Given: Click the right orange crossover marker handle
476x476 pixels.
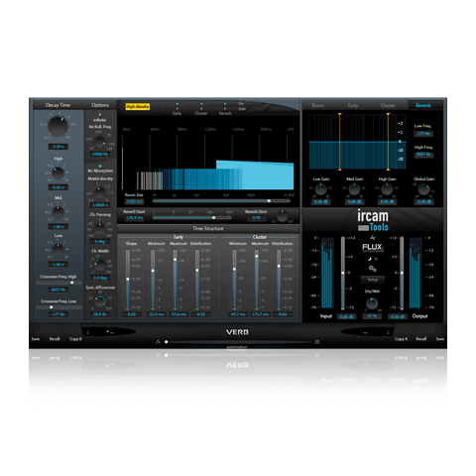Looking at the screenshot, I should click(x=388, y=114).
